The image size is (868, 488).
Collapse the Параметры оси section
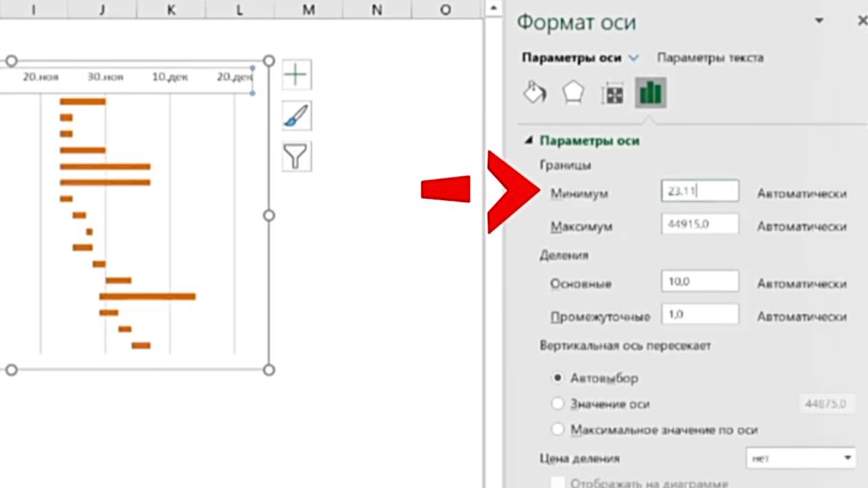[528, 141]
